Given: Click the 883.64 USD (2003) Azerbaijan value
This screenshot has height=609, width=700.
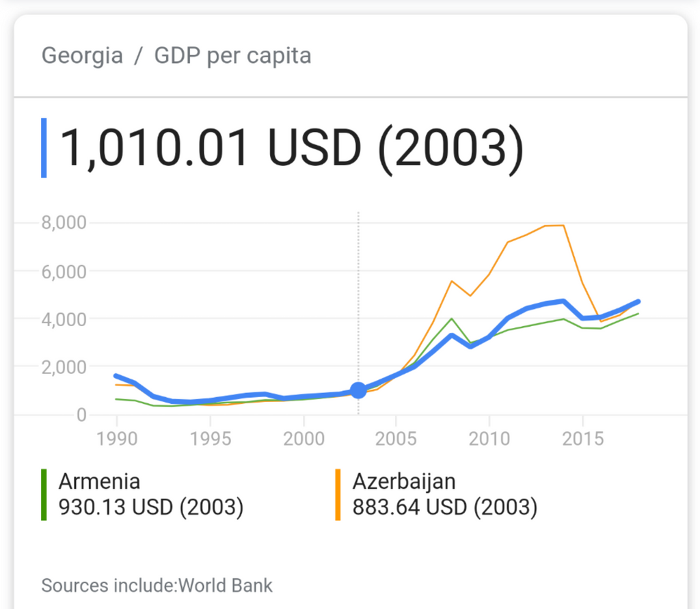Looking at the screenshot, I should tap(444, 507).
